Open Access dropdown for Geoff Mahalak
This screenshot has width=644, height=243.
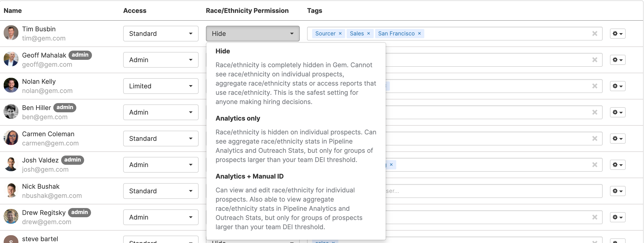coord(161,60)
